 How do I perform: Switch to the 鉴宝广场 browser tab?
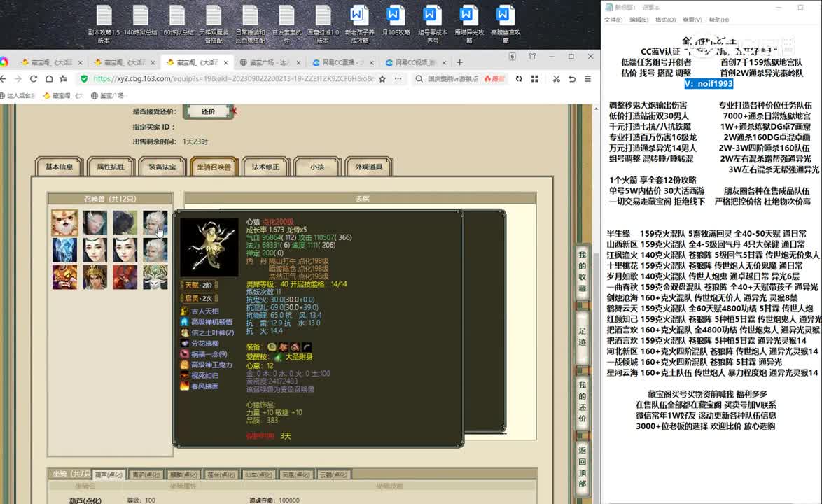[270, 62]
